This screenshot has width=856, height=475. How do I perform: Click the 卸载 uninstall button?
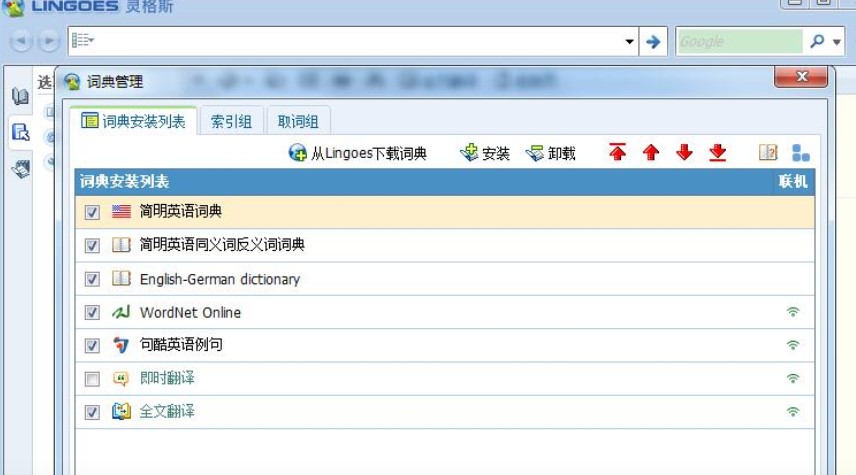(x=550, y=153)
